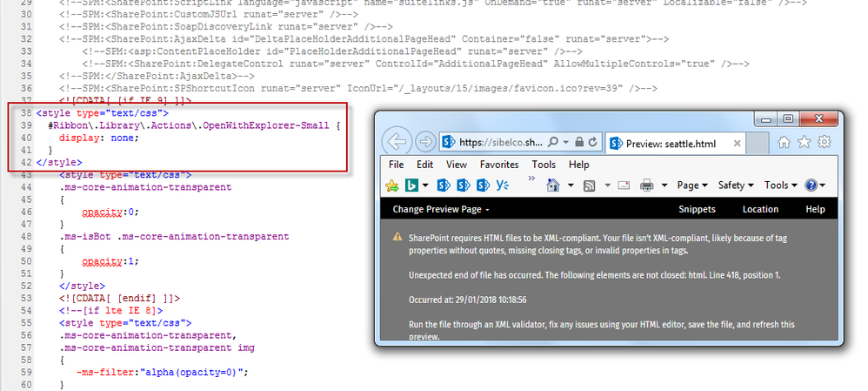
Task: Minimize the Internet Explorer window
Action: click(x=767, y=119)
